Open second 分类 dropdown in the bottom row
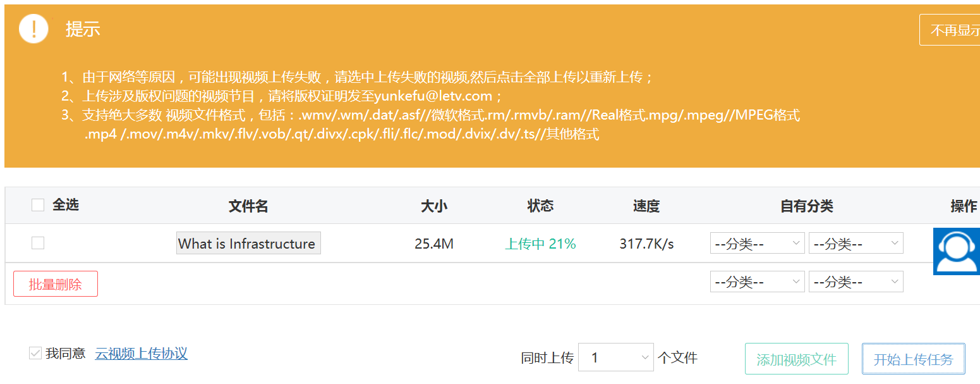This screenshot has width=980, height=384. click(x=856, y=282)
